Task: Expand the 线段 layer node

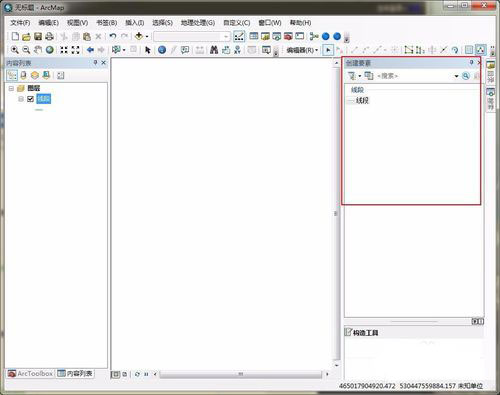Action: click(x=21, y=99)
